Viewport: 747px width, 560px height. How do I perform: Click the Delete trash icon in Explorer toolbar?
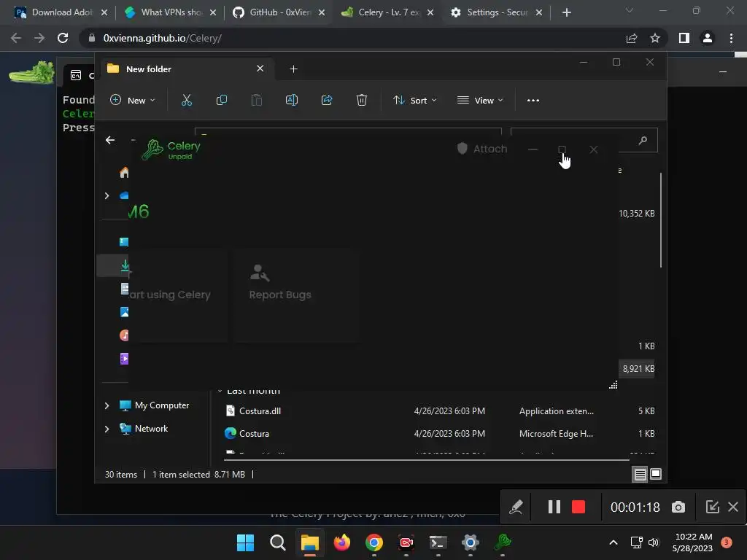[362, 100]
